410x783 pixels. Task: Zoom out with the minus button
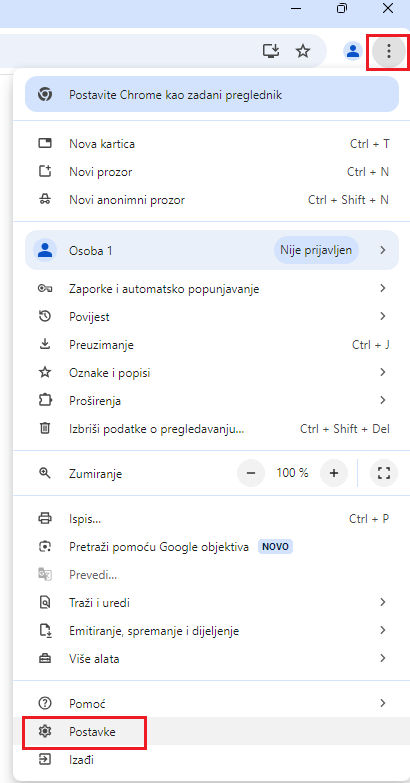tap(251, 473)
